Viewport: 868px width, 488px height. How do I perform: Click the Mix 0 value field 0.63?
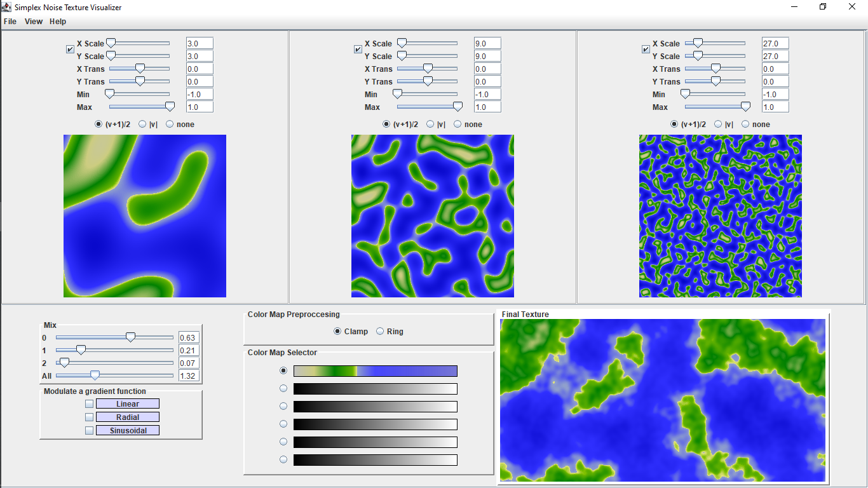[x=189, y=337]
